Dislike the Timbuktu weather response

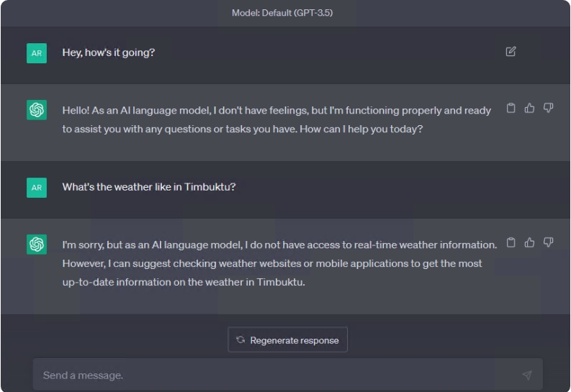click(x=548, y=242)
